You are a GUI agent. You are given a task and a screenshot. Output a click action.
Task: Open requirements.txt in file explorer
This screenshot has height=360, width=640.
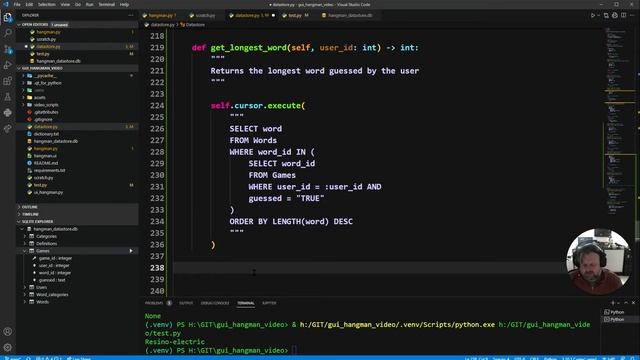pyautogui.click(x=49, y=170)
